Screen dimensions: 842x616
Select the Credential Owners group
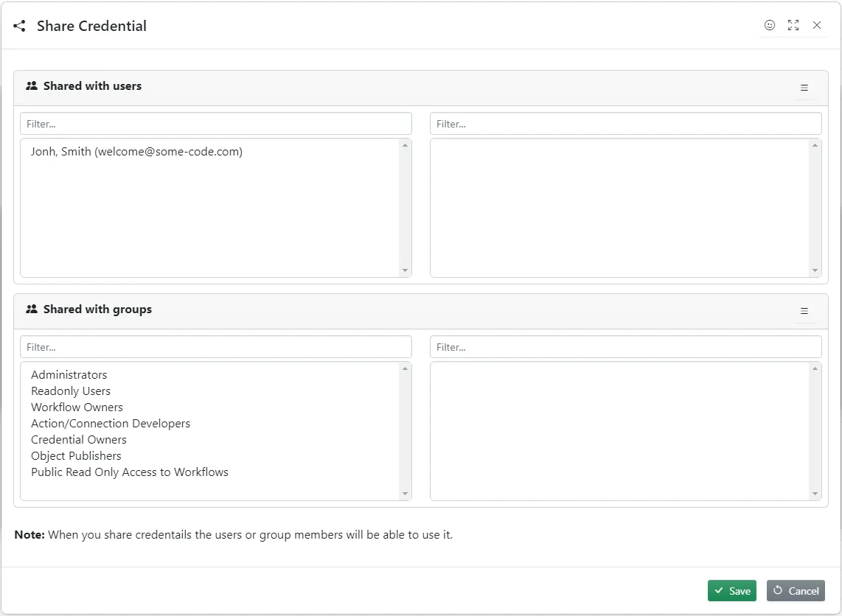pos(79,440)
